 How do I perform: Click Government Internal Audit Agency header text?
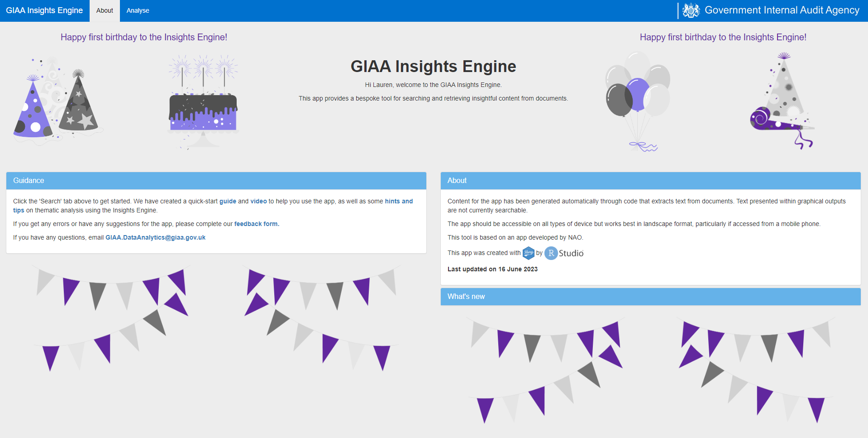click(782, 10)
